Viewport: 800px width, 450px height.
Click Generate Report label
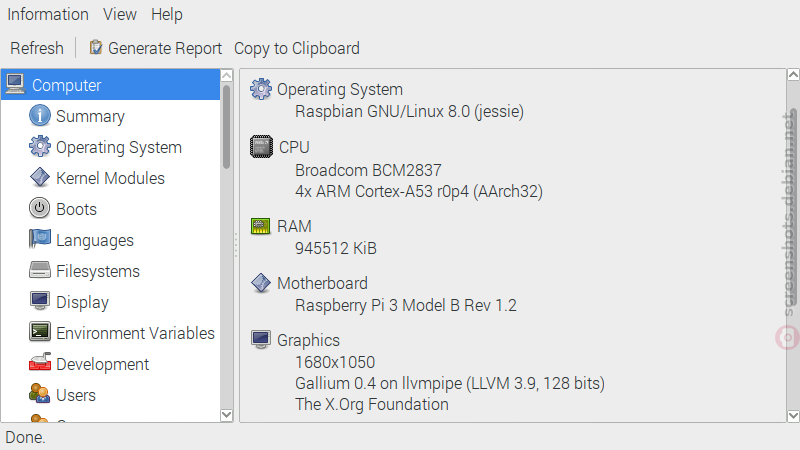pos(165,48)
